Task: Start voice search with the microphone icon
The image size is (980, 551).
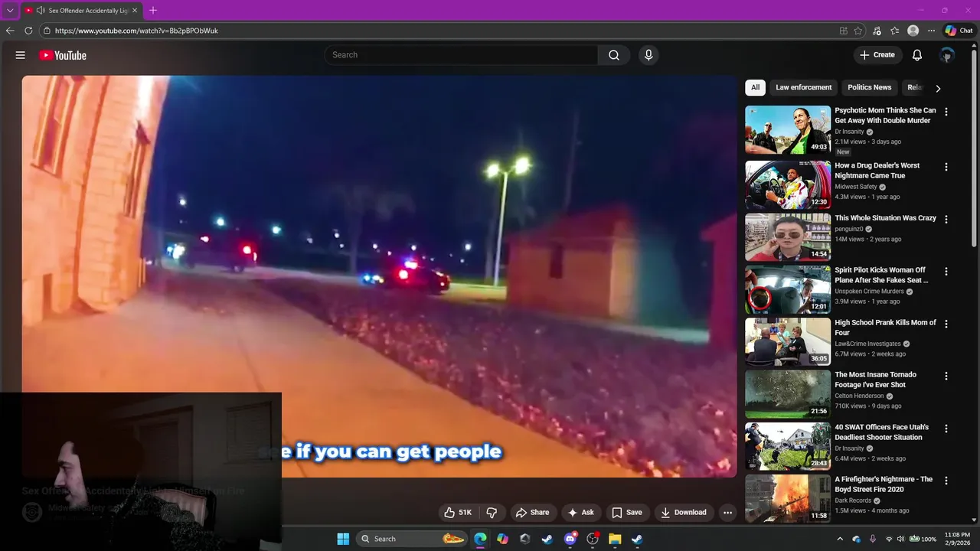Action: (x=648, y=55)
